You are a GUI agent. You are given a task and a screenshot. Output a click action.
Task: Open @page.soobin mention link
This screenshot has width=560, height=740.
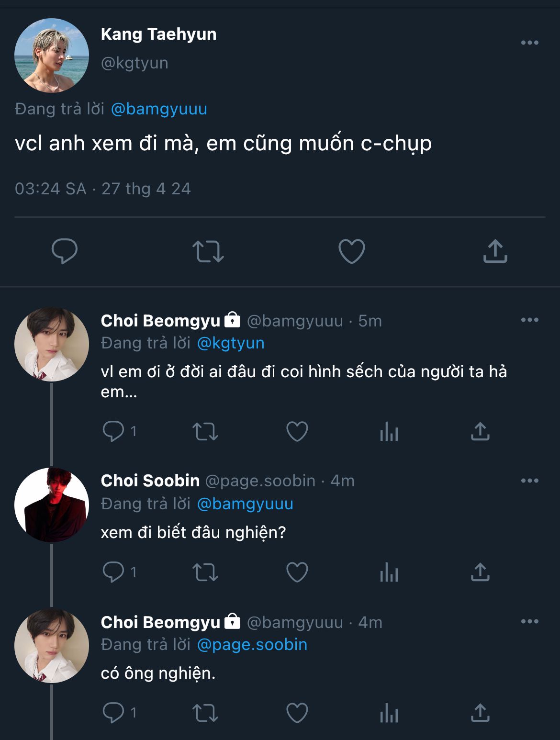[252, 645]
